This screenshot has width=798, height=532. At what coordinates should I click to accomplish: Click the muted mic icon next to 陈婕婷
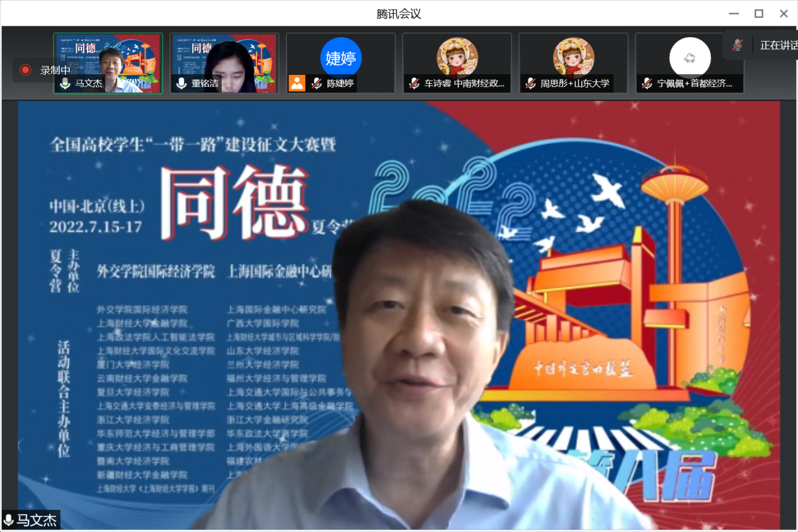[316, 84]
